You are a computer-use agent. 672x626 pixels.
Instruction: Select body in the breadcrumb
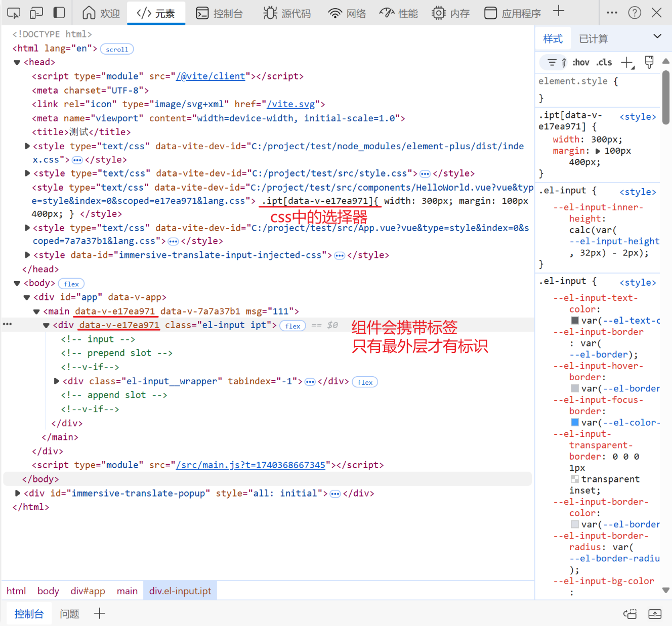(x=48, y=591)
